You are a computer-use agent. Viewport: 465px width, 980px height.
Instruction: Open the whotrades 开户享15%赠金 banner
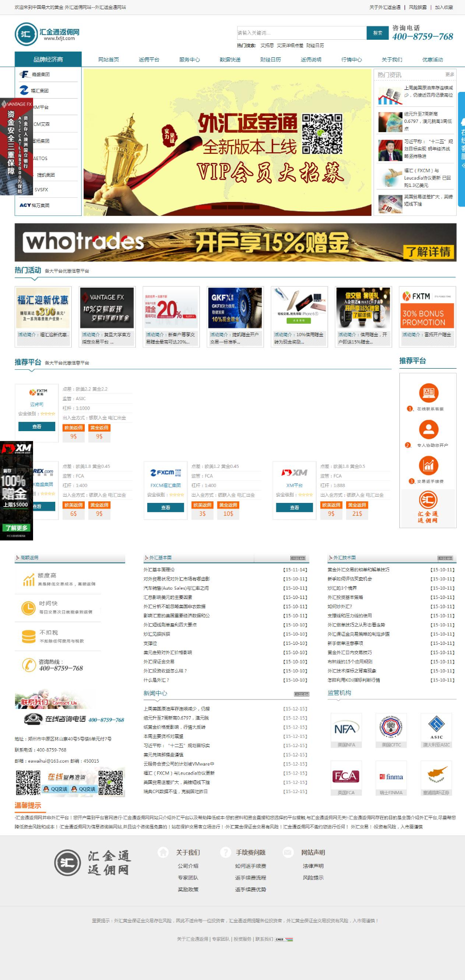[x=236, y=242]
